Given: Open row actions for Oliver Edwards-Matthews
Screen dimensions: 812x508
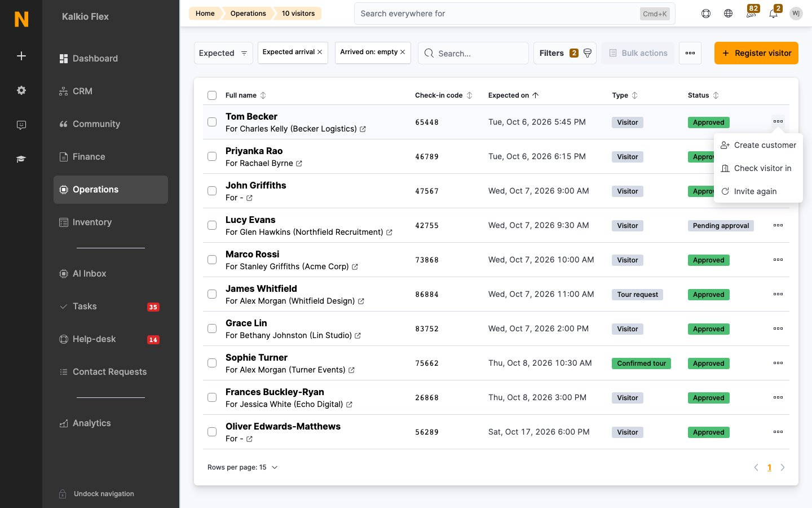Looking at the screenshot, I should [778, 432].
